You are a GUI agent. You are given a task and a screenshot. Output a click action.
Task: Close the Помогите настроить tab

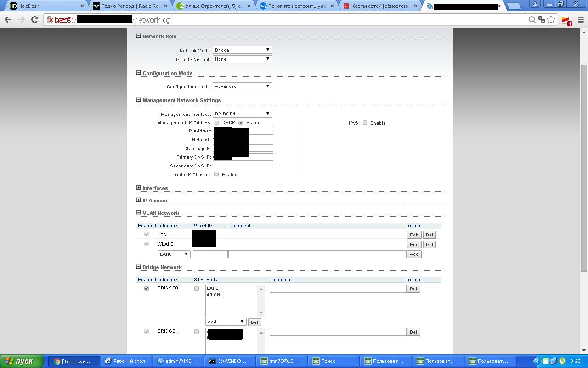coord(332,6)
